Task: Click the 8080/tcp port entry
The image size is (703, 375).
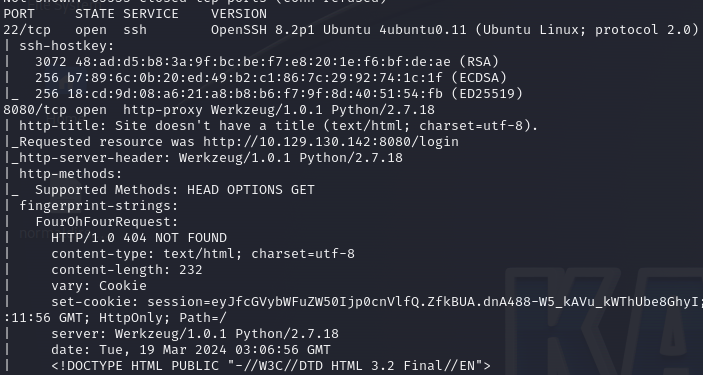Action: click(x=31, y=110)
